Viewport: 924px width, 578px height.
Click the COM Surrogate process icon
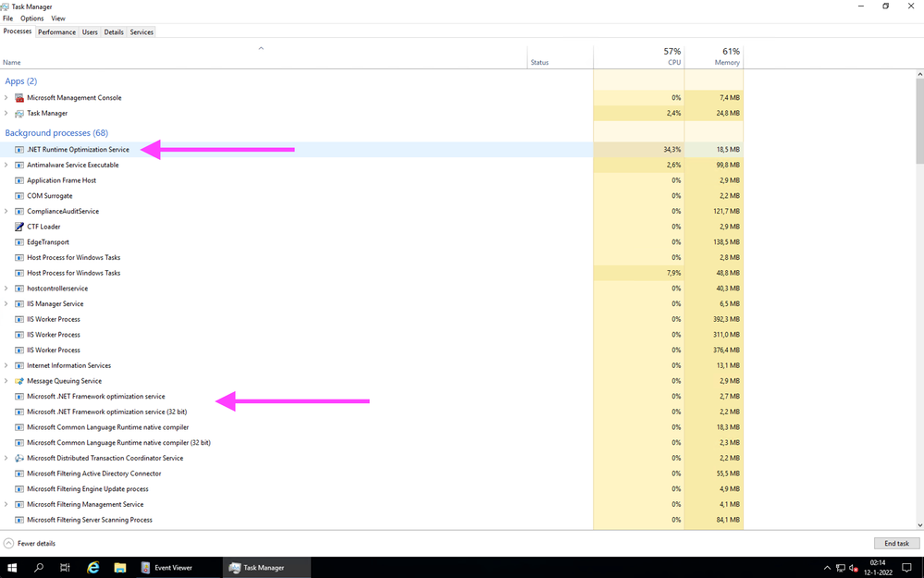(x=19, y=196)
